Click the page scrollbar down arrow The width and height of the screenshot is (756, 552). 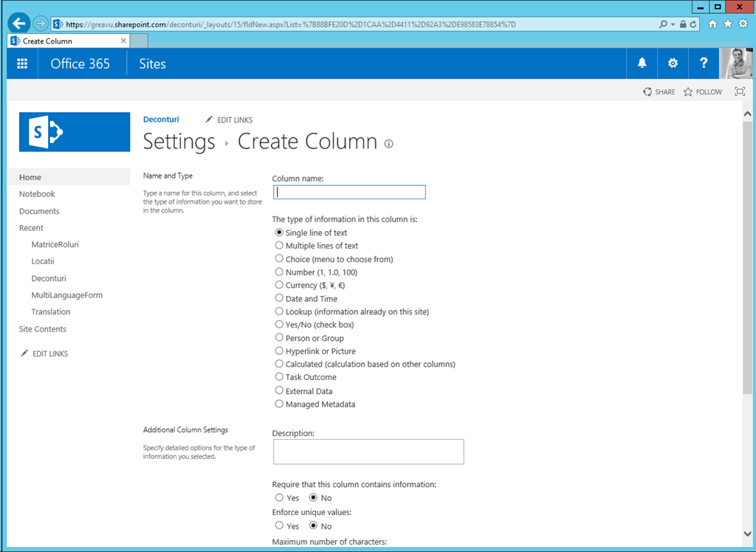tap(747, 534)
